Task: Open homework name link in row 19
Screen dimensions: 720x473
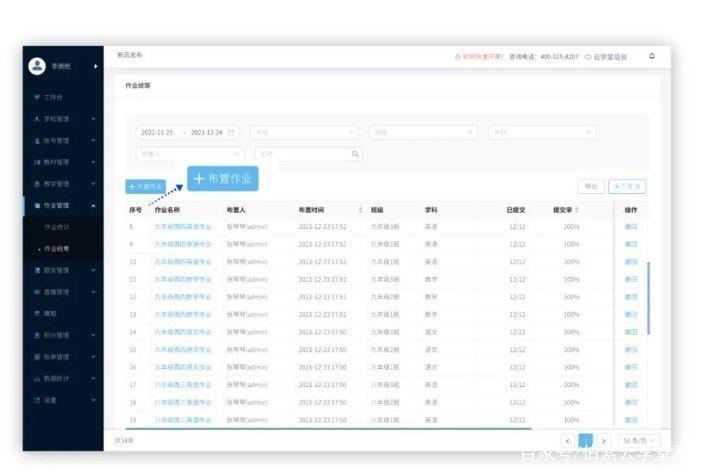Action: (x=183, y=420)
